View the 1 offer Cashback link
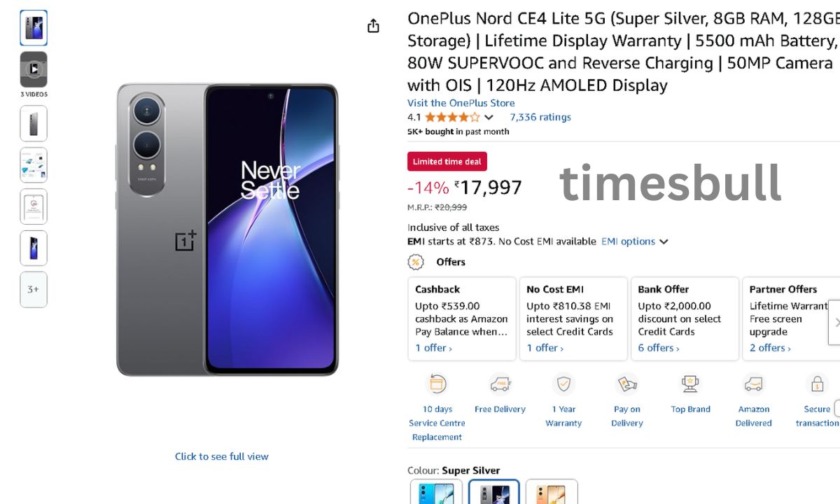 433,348
